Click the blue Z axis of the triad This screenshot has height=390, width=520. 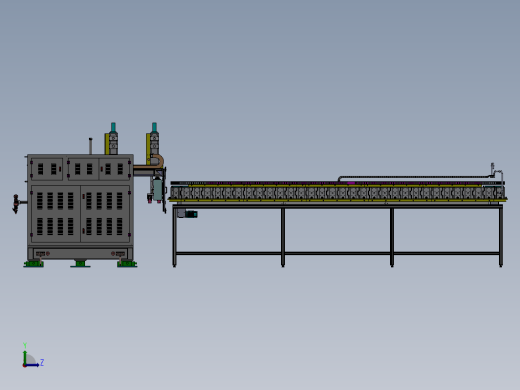pyautogui.click(x=32, y=365)
